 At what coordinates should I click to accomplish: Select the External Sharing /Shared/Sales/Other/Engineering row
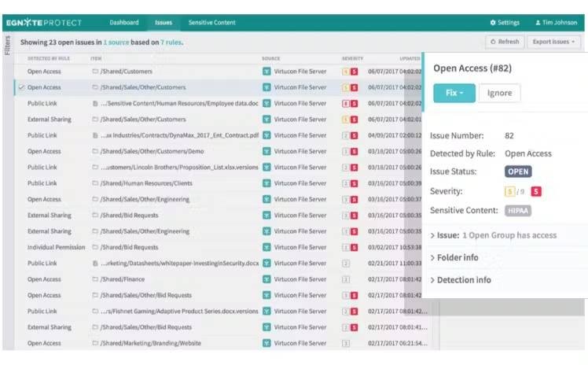coord(219,231)
